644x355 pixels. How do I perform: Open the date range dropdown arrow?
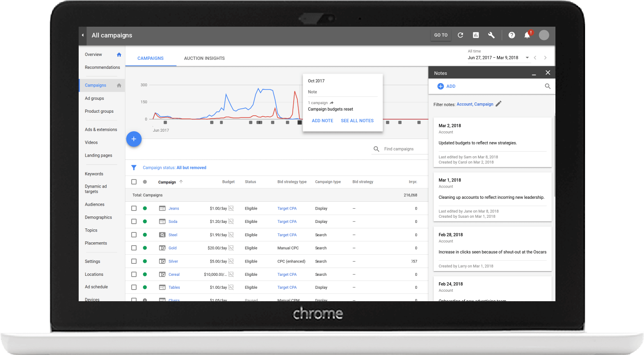527,58
